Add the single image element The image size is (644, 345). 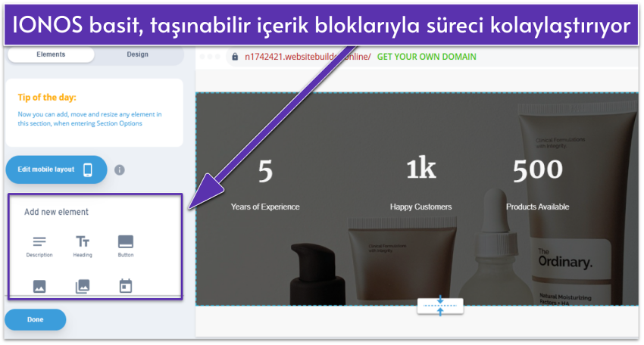click(x=39, y=286)
